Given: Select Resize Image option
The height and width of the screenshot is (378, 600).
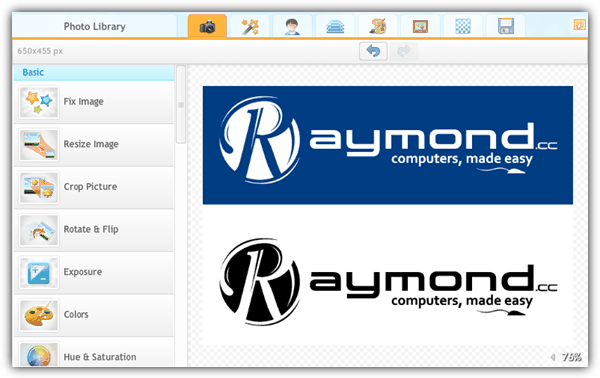Looking at the screenshot, I should click(x=94, y=145).
